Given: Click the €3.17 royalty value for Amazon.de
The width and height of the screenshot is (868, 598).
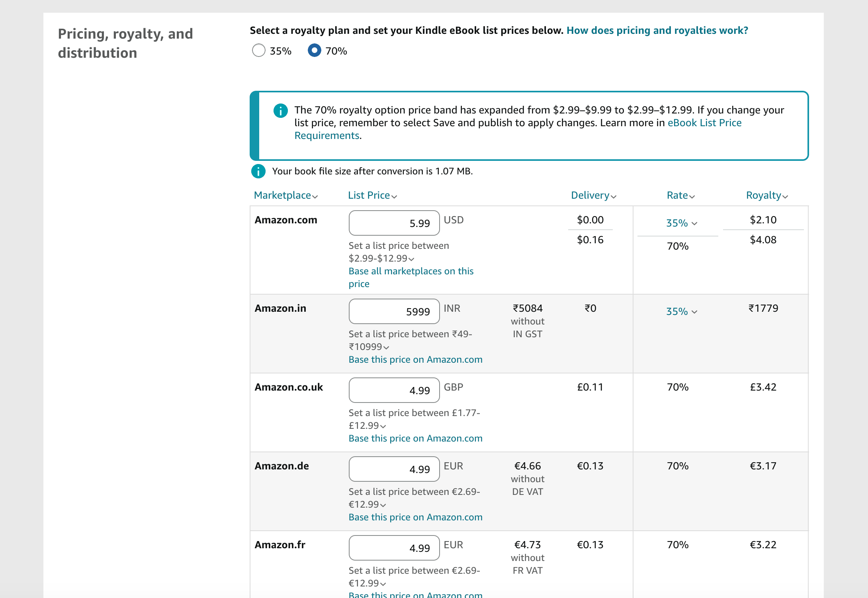Looking at the screenshot, I should [763, 466].
